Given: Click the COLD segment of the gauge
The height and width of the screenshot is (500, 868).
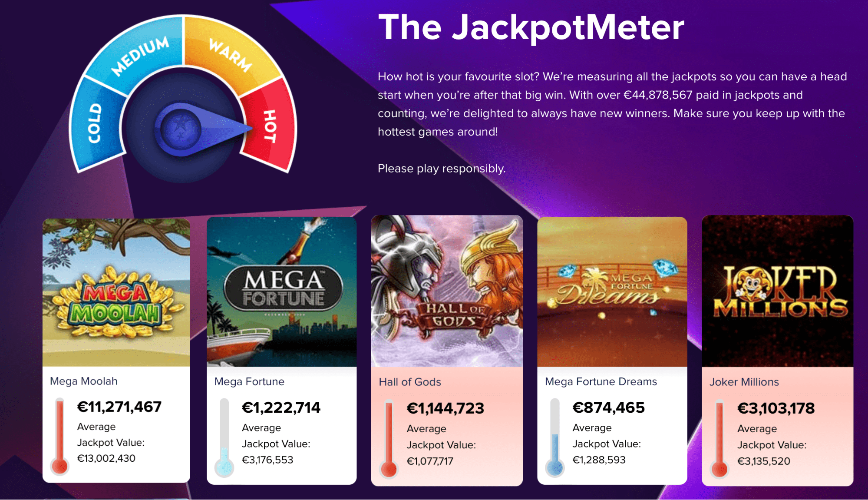Looking at the screenshot, I should tap(96, 124).
